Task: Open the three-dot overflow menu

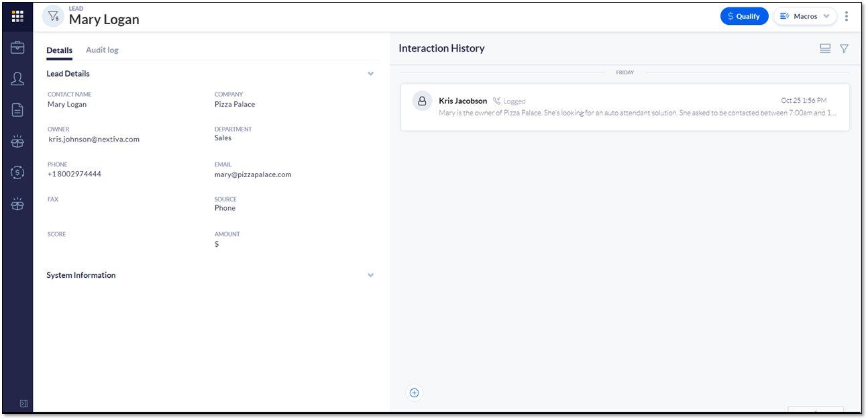Action: pyautogui.click(x=847, y=15)
